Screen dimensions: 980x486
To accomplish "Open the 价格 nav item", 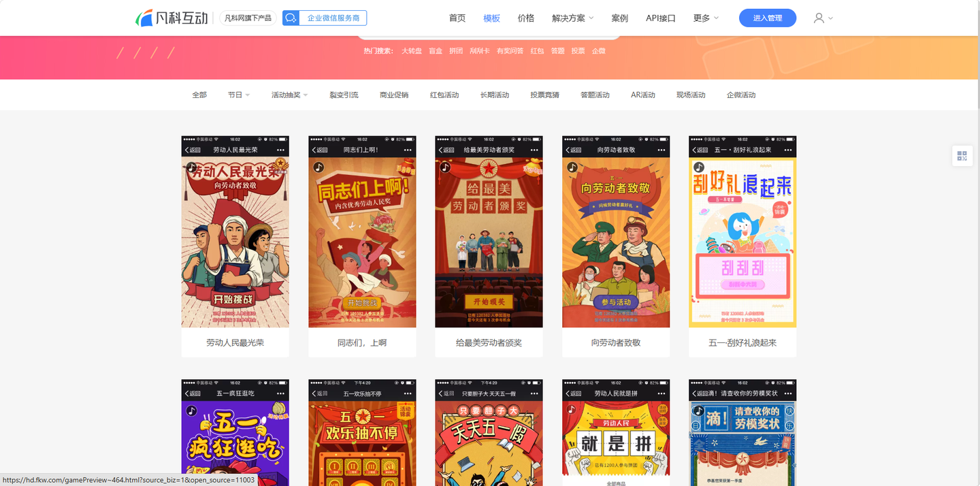I will tap(526, 18).
